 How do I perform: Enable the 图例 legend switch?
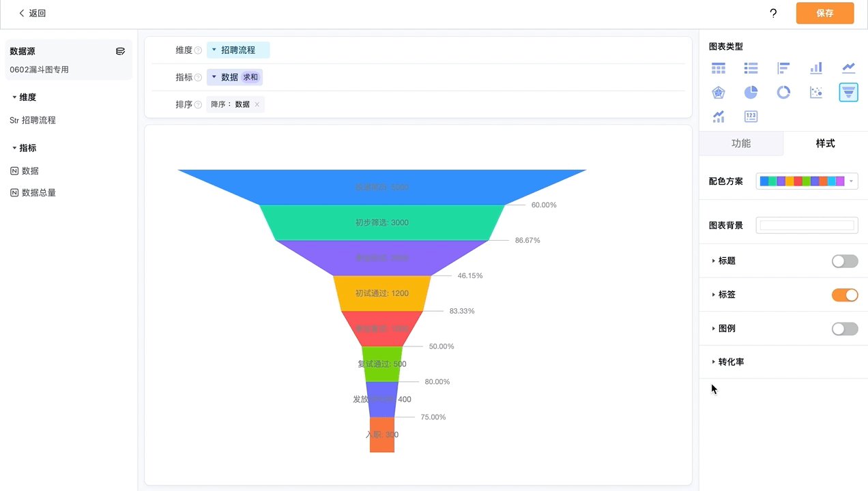[845, 329]
